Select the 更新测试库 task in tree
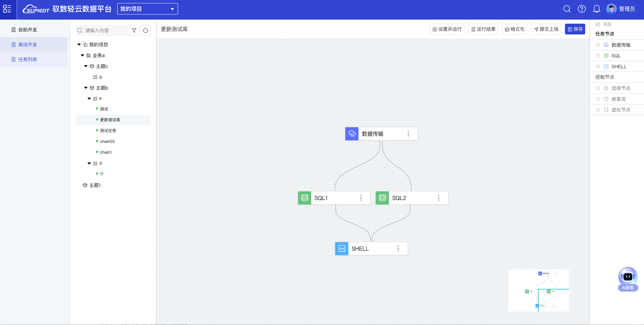The height and width of the screenshot is (325, 644). (x=110, y=120)
